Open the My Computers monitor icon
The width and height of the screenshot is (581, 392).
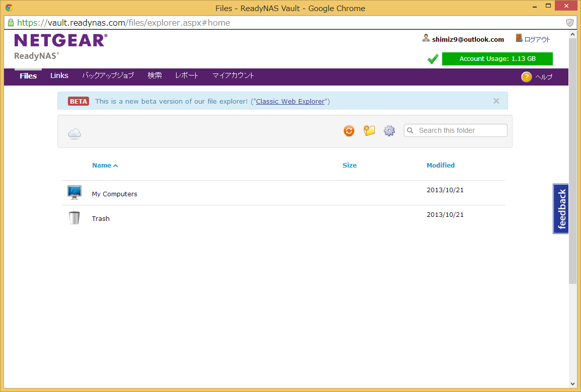pos(74,193)
